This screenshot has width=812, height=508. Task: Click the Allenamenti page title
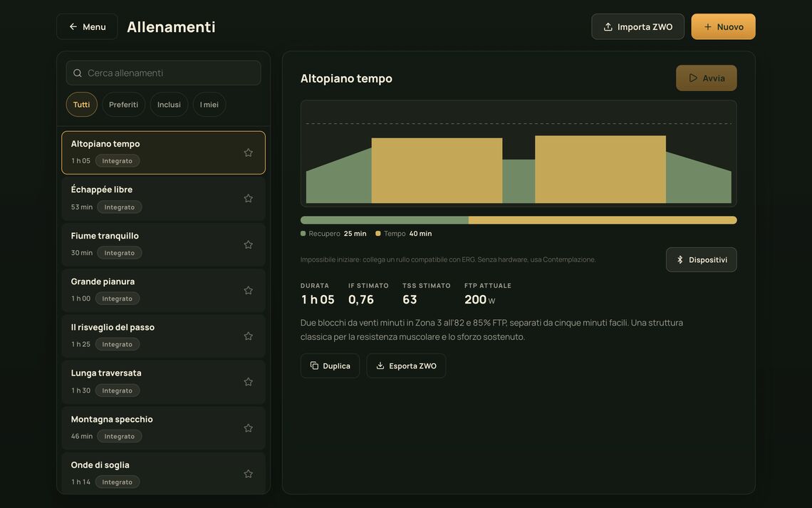(x=171, y=27)
